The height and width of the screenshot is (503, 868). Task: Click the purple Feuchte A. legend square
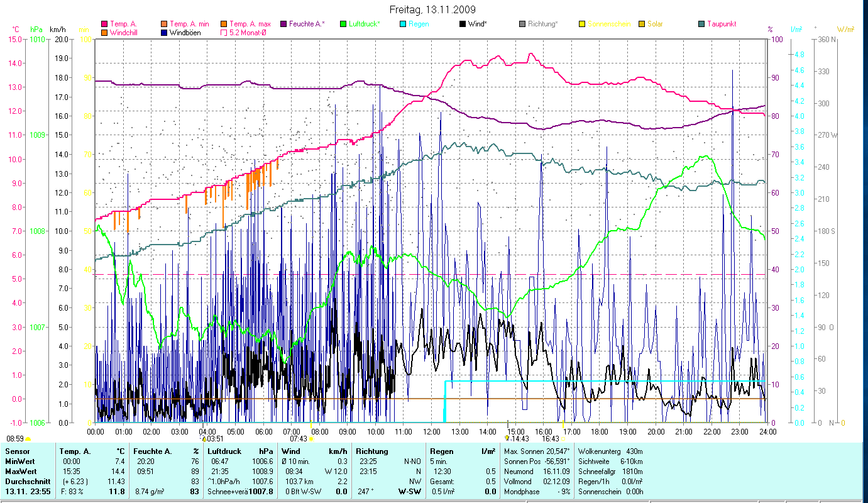(x=283, y=24)
